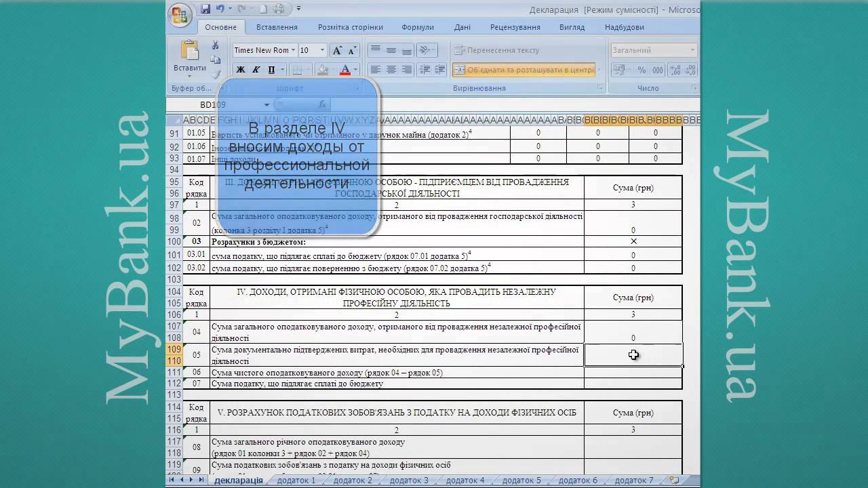Click the quick print icon
868x488 pixels.
[279, 9]
